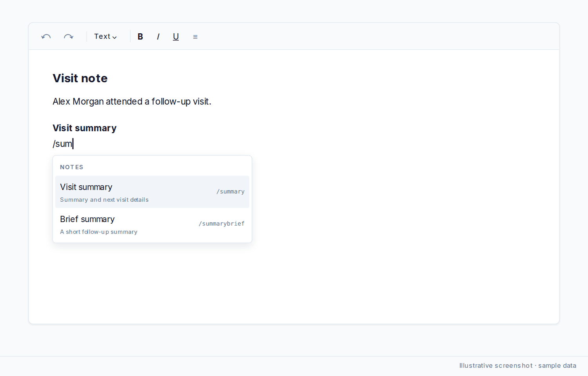Choose the Brief summary slash command
This screenshot has width=588, height=376.
(x=152, y=224)
